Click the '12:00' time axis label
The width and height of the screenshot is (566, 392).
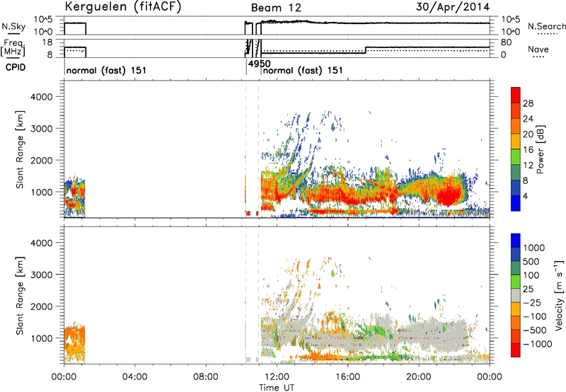(277, 377)
